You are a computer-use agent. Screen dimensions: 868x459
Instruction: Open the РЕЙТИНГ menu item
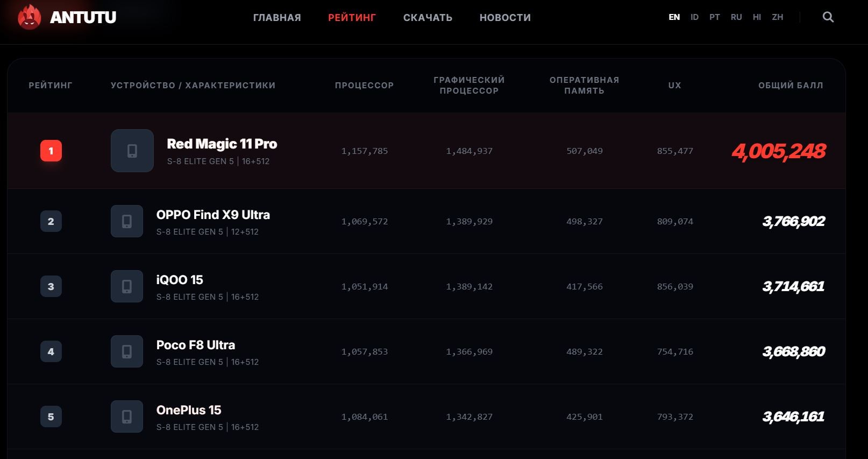(x=352, y=18)
